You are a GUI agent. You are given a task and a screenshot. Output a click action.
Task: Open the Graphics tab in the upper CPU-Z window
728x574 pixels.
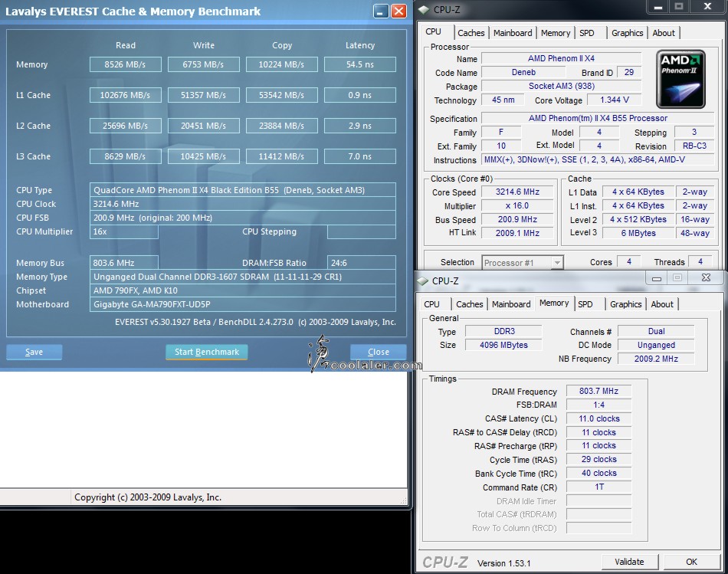(x=628, y=33)
